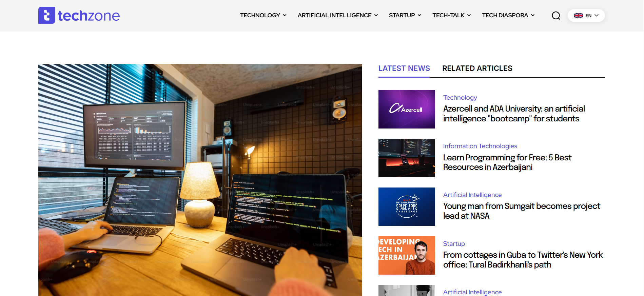Read Learn Programming for Free article
The image size is (644, 296).
click(507, 162)
